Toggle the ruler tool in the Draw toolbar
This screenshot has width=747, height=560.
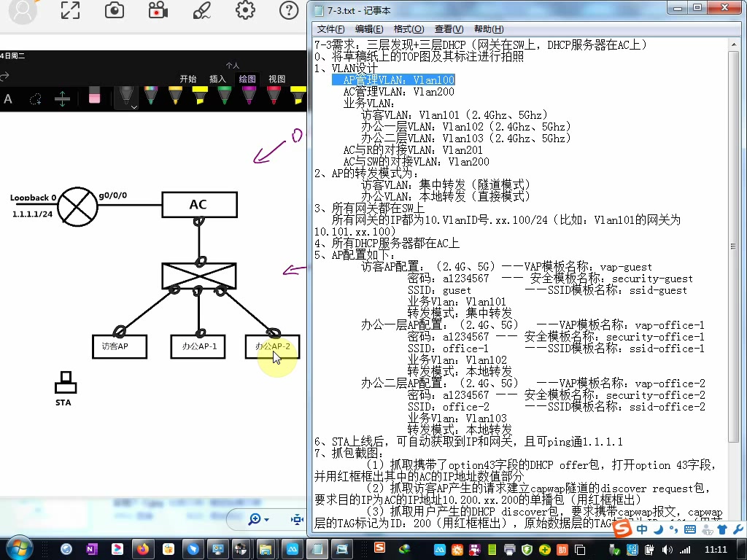61,97
